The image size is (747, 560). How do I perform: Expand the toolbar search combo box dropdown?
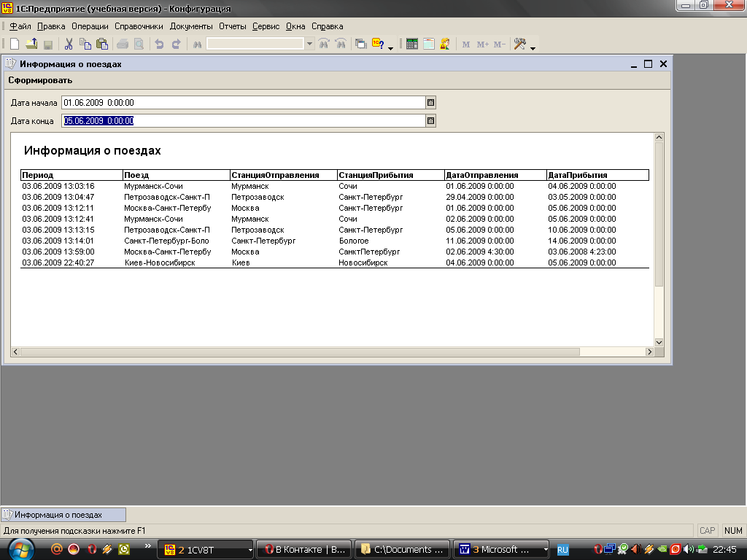point(309,44)
